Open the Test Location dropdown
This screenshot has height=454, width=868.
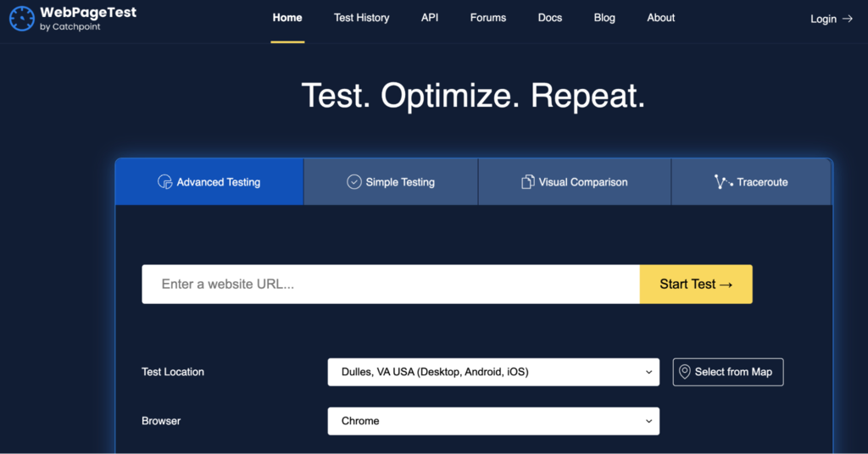pos(493,372)
